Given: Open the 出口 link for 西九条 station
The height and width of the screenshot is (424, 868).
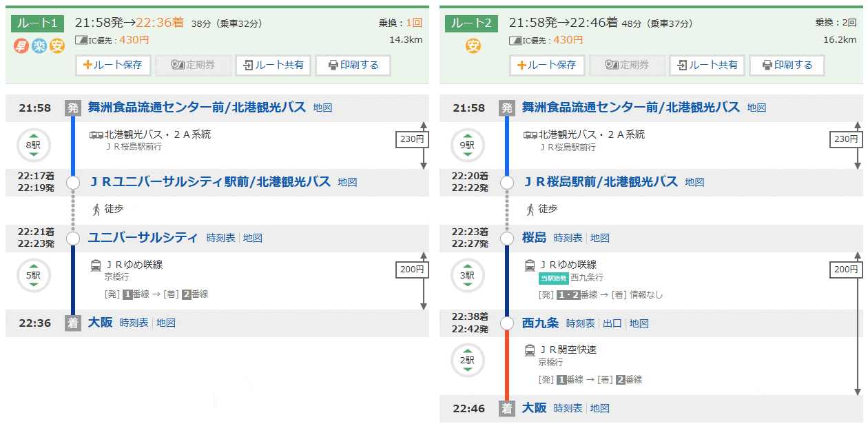Looking at the screenshot, I should point(612,324).
